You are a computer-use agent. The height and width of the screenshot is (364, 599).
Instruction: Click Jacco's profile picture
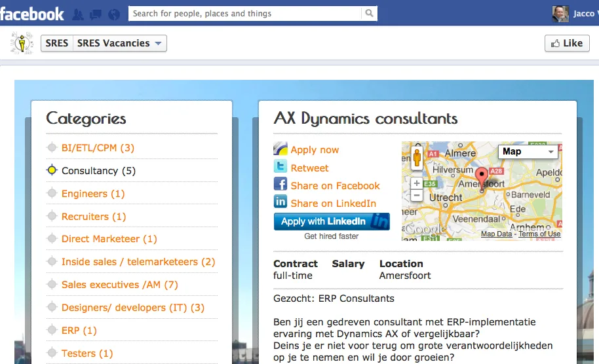pyautogui.click(x=560, y=14)
